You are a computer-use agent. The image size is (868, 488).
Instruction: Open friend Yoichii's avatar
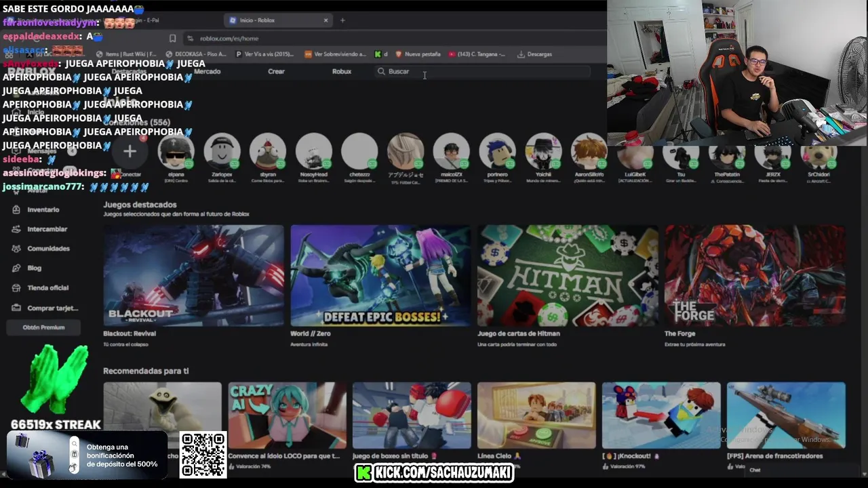click(543, 151)
